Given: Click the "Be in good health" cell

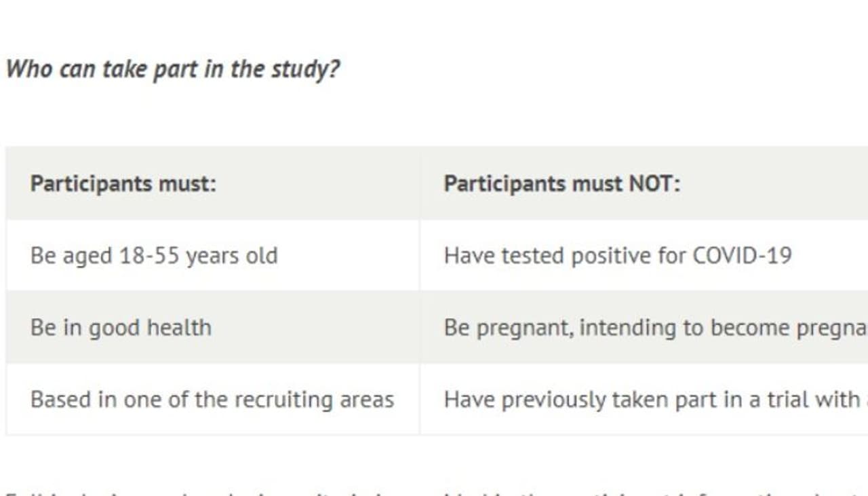Looking at the screenshot, I should 121,328.
